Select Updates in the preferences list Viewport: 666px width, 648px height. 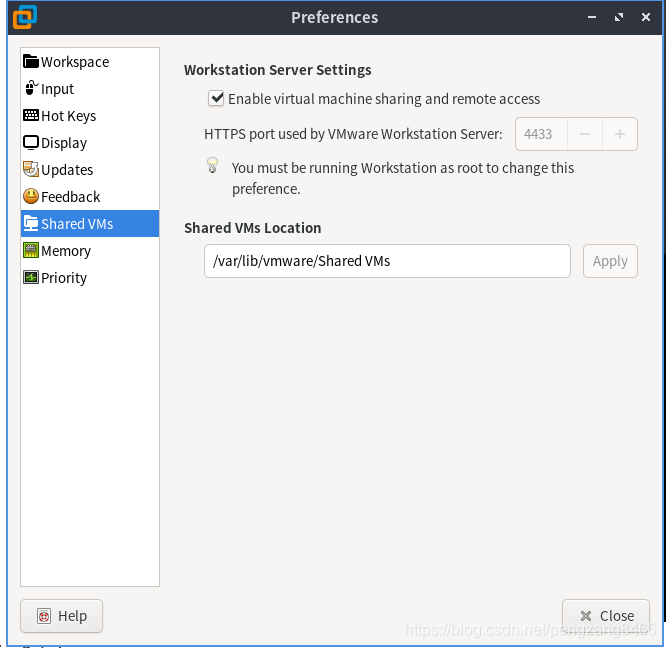click(90, 170)
